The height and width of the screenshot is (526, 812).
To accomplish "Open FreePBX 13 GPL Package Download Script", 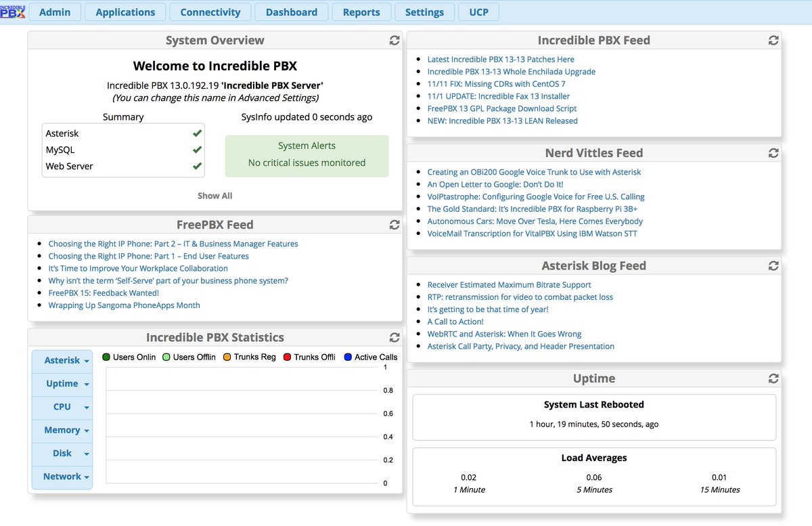I will coord(502,108).
